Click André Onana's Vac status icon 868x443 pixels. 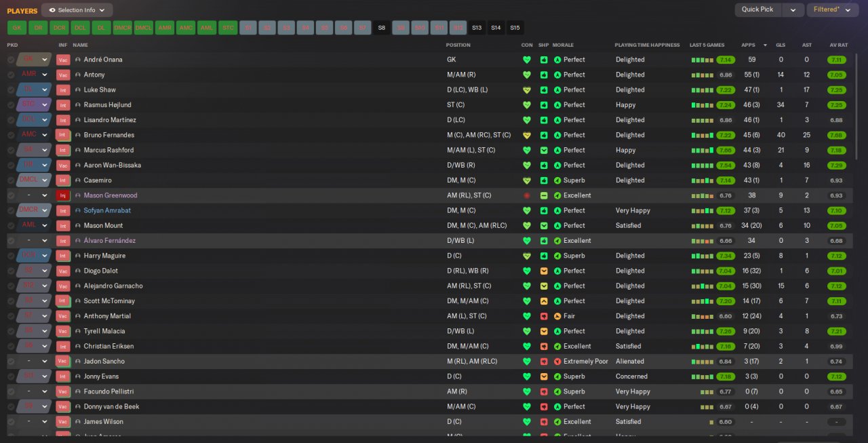coord(63,60)
